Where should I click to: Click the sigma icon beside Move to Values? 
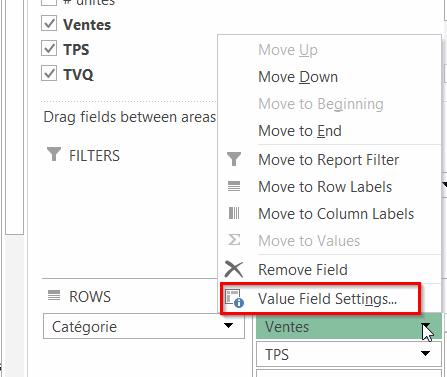coord(234,240)
